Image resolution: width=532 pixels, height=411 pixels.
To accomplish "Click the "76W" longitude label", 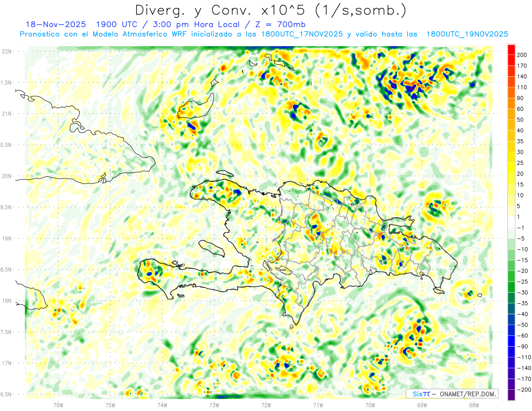I will (x=58, y=404).
